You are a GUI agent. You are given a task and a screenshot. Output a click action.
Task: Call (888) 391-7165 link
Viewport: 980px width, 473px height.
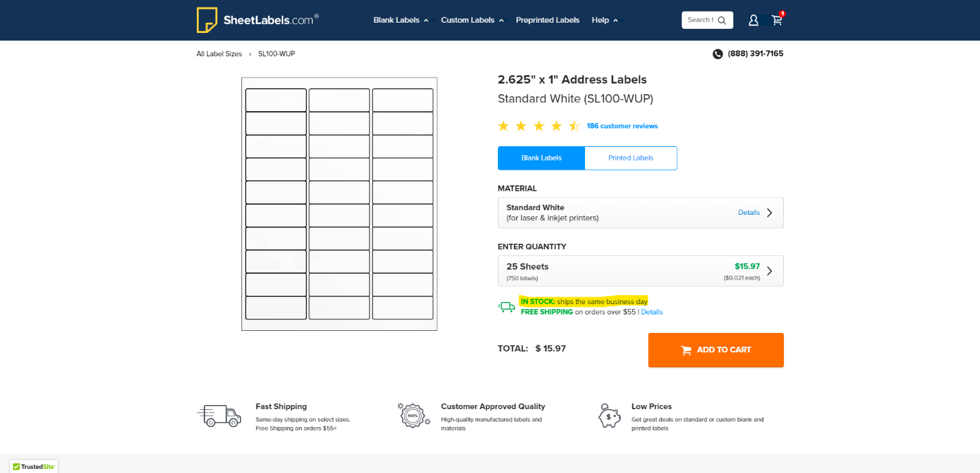[756, 54]
